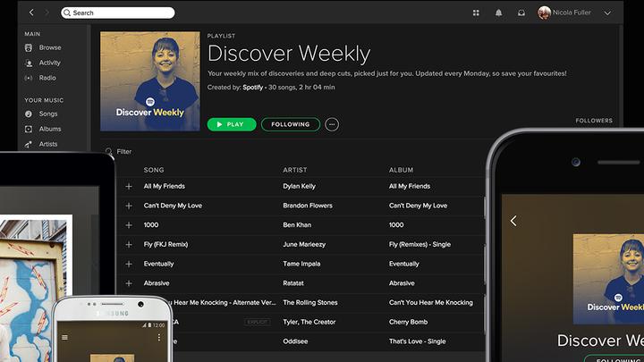Select song title Fly (FKJ Remix)
The image size is (644, 362).
pyautogui.click(x=166, y=245)
